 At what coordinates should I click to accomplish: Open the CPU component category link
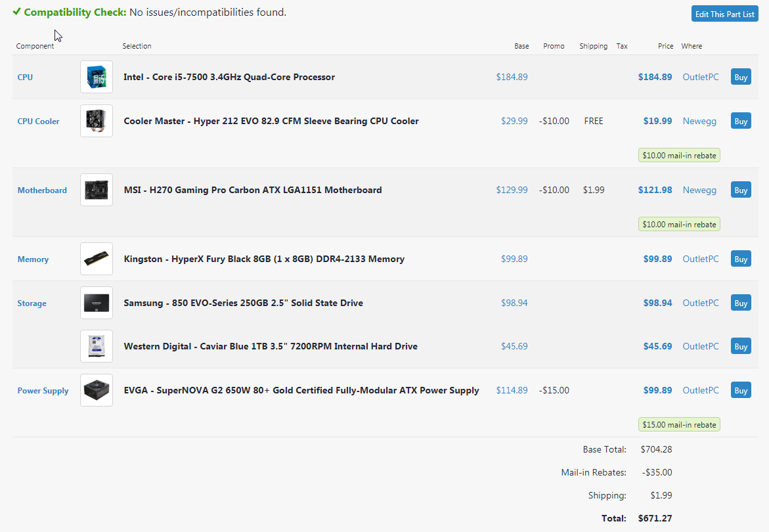click(x=25, y=77)
